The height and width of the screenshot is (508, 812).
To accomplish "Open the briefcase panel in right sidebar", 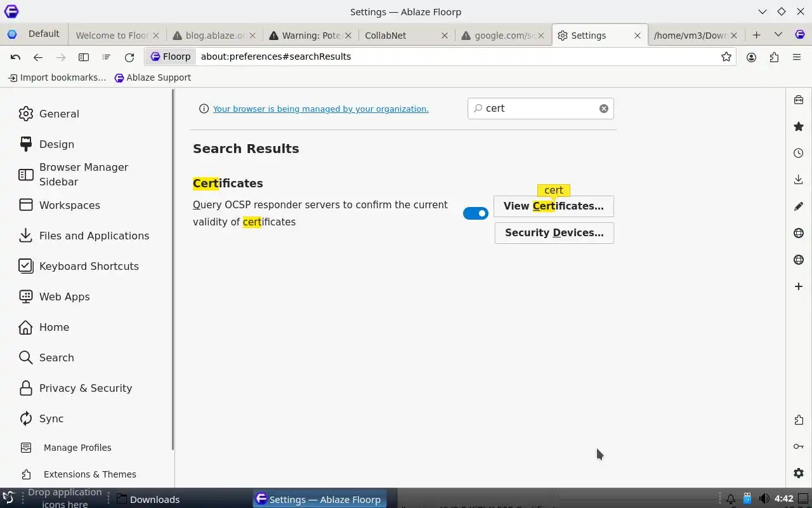I will [799, 100].
